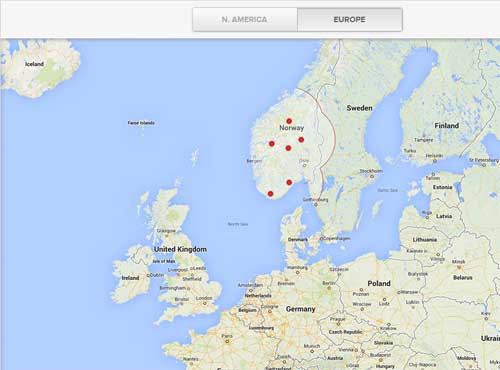500x370 pixels.
Task: Click the Germany country label
Action: [300, 309]
